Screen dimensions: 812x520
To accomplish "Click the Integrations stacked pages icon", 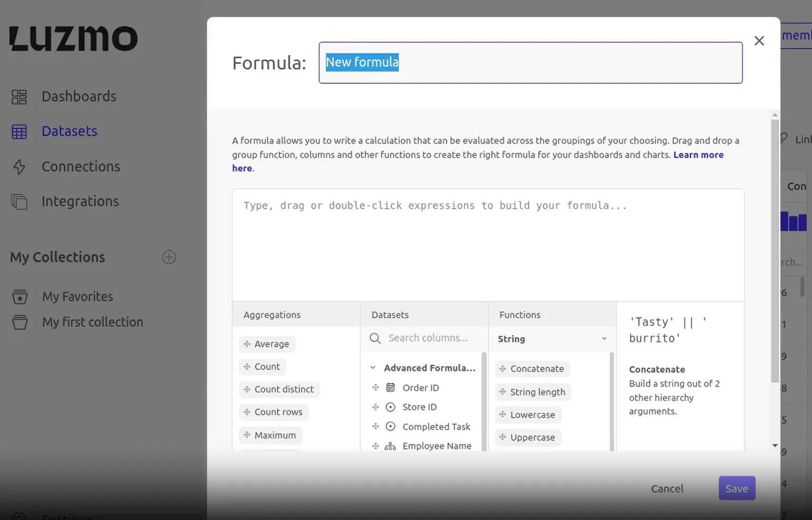I will [19, 202].
